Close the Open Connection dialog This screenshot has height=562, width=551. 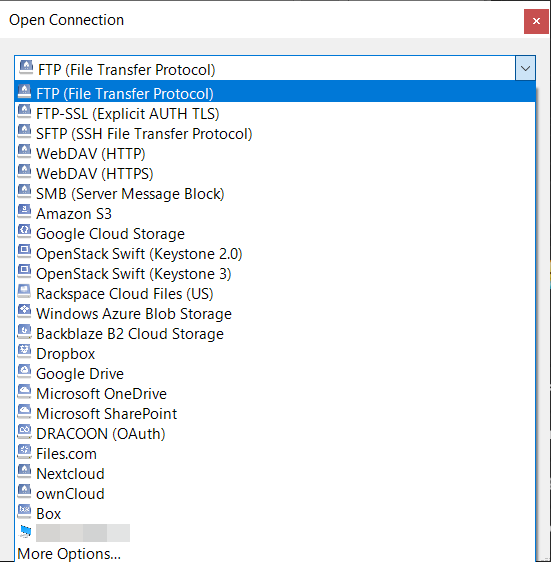pos(536,22)
